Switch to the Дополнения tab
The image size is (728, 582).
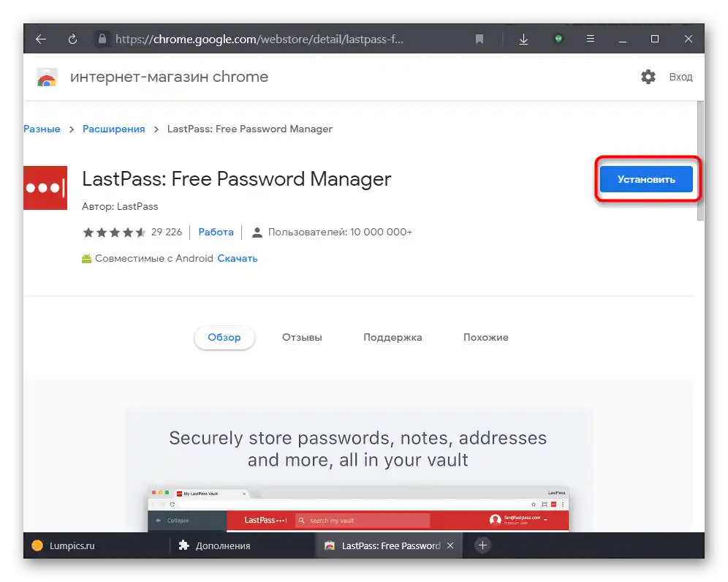243,545
